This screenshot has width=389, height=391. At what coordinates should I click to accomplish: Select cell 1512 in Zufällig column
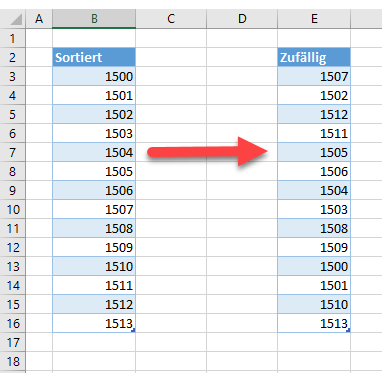click(x=314, y=114)
